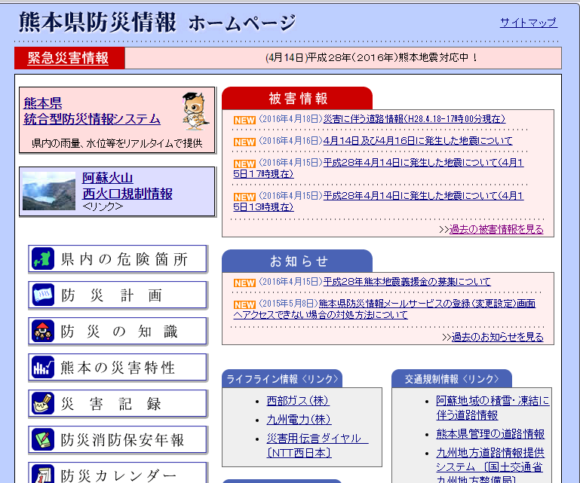Select the お知らせ blue tab header
580x483 pixels.
pyautogui.click(x=297, y=261)
